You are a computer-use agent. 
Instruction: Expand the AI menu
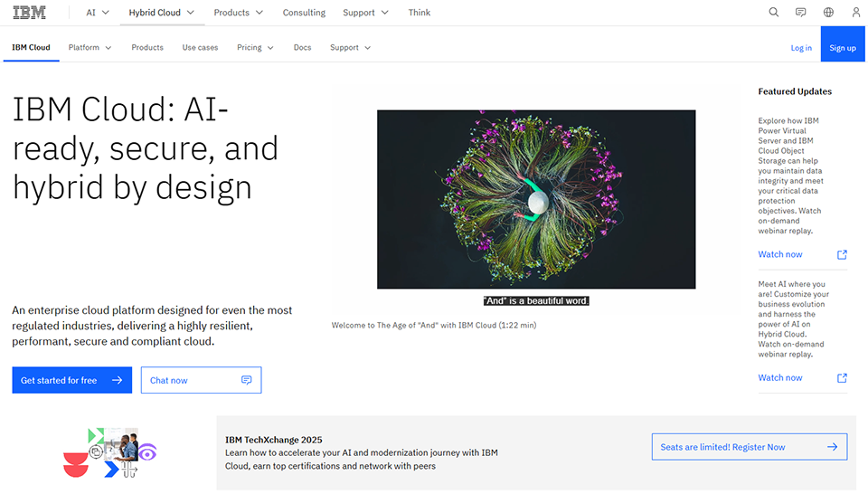click(98, 12)
